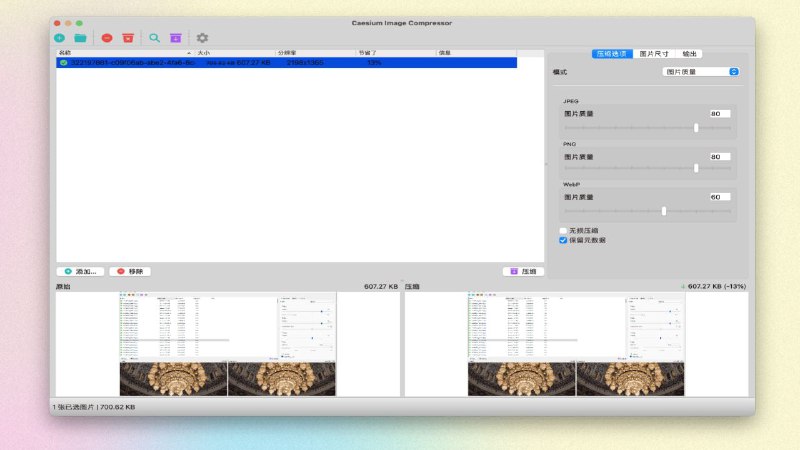Open a folder using the teal folder toolbar icon

pos(80,38)
